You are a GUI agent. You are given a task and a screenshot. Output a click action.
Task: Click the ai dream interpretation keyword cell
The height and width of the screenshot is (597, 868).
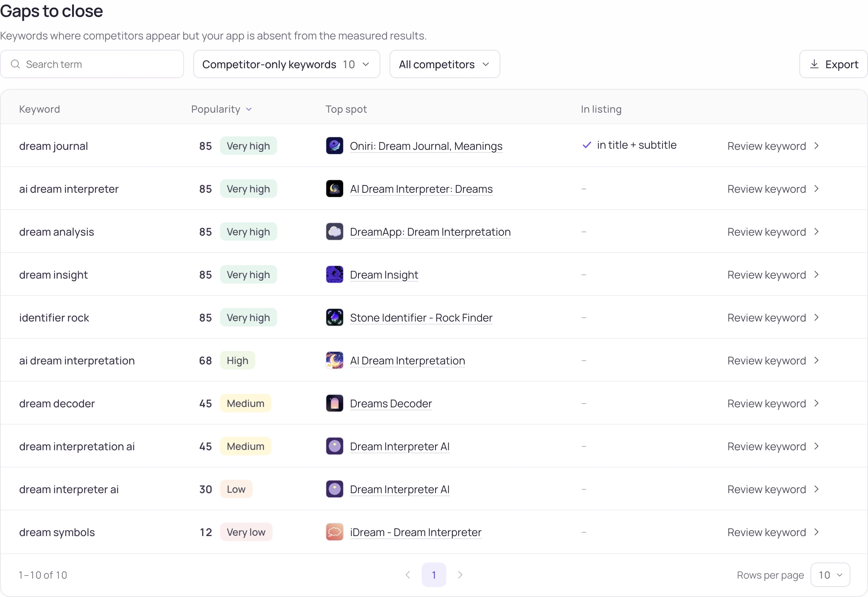(77, 361)
